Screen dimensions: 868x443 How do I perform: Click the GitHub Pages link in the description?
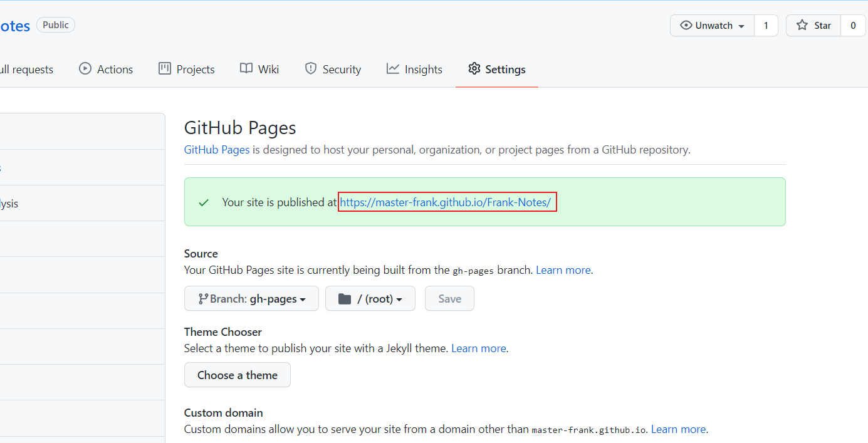coord(217,150)
